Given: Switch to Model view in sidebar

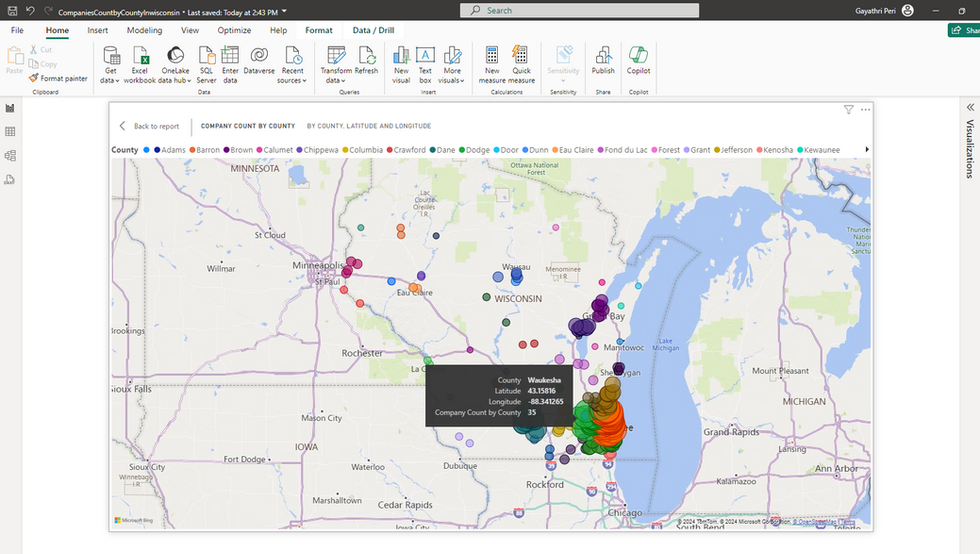Looking at the screenshot, I should click(10, 156).
